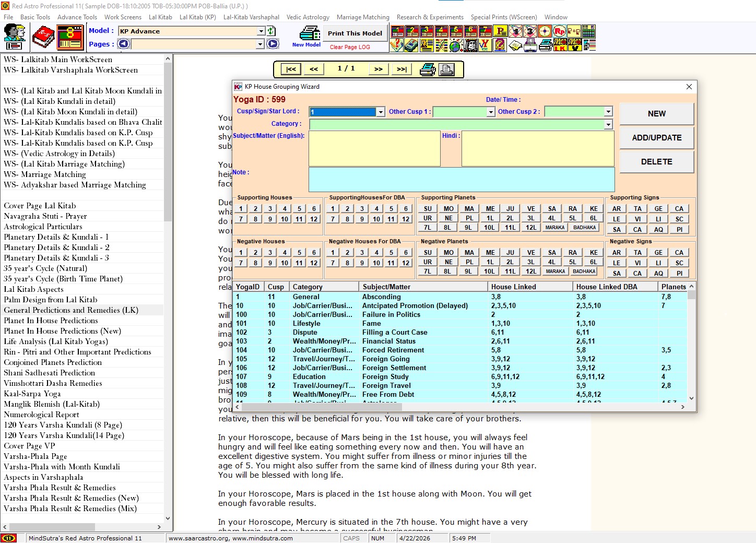Toggle MARAKA in Supporting Planets

click(x=555, y=228)
